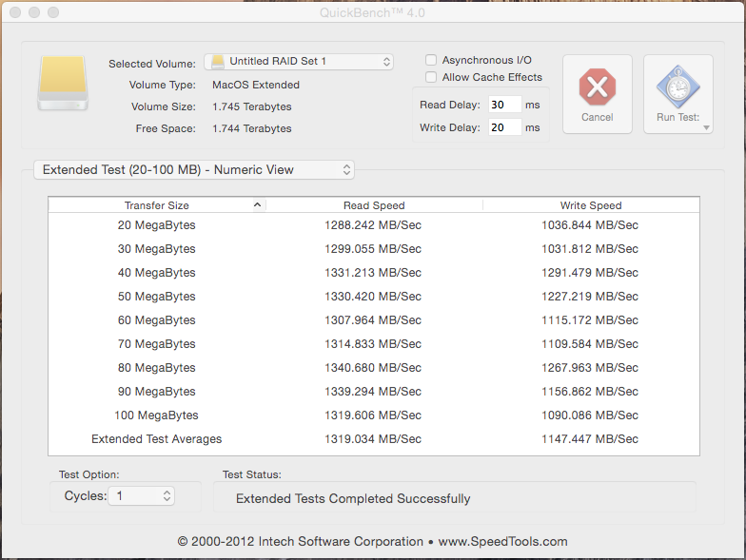Sort by the Read Speed column header
This screenshot has width=746, height=560.
[374, 205]
